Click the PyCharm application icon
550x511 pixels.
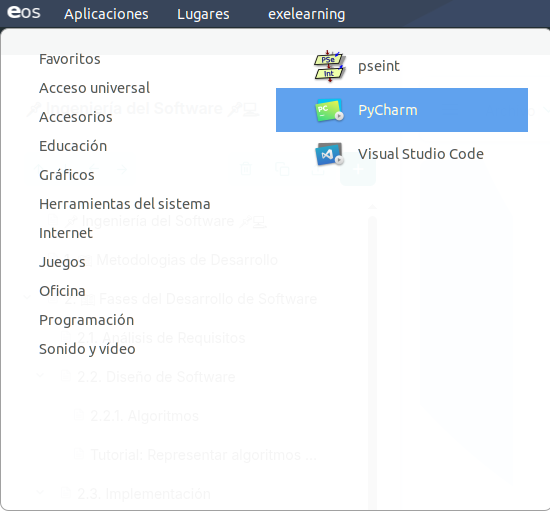(329, 110)
